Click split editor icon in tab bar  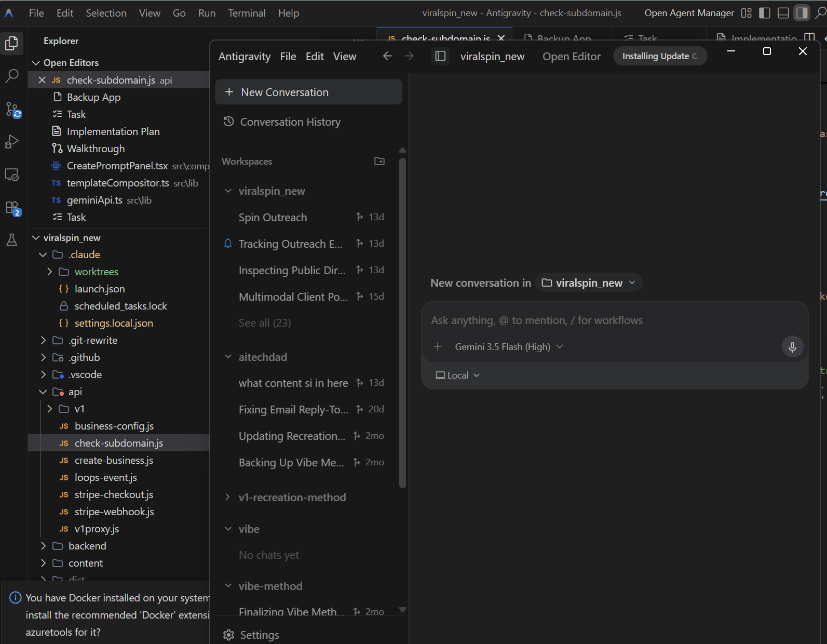pos(809,38)
